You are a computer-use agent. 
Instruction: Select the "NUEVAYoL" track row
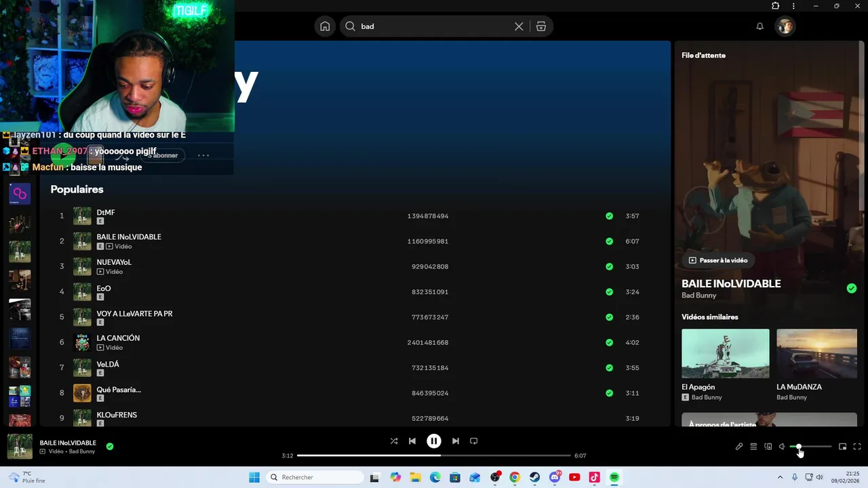349,266
